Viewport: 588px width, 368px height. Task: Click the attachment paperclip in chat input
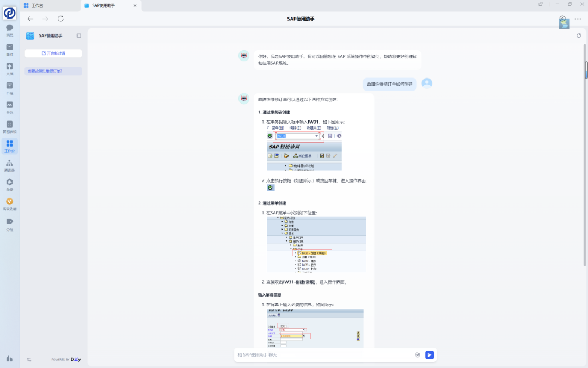(418, 355)
